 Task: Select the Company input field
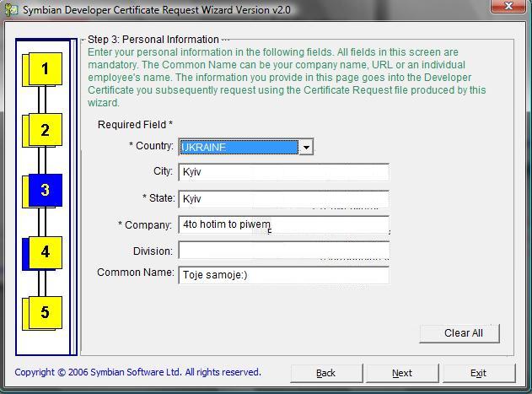pyautogui.click(x=283, y=225)
